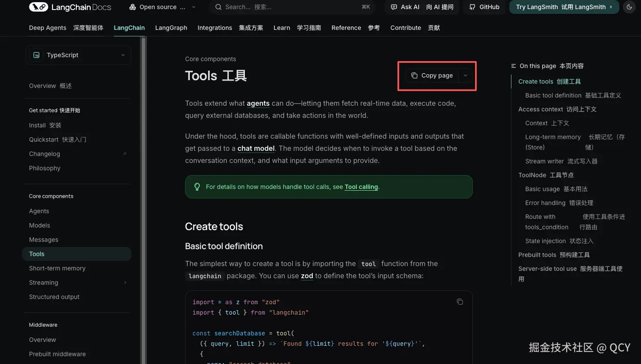Open the Learn tab
The image size is (641, 364).
tap(297, 28)
